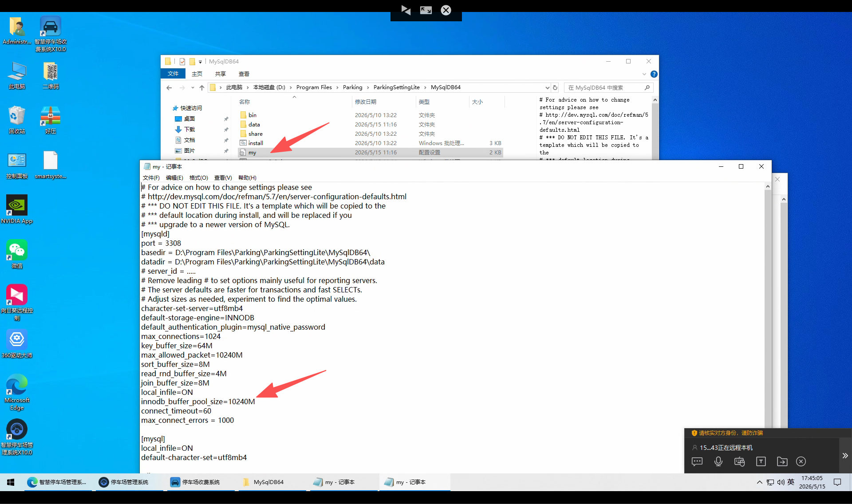Collapse the remote control panel chevron

(845, 456)
